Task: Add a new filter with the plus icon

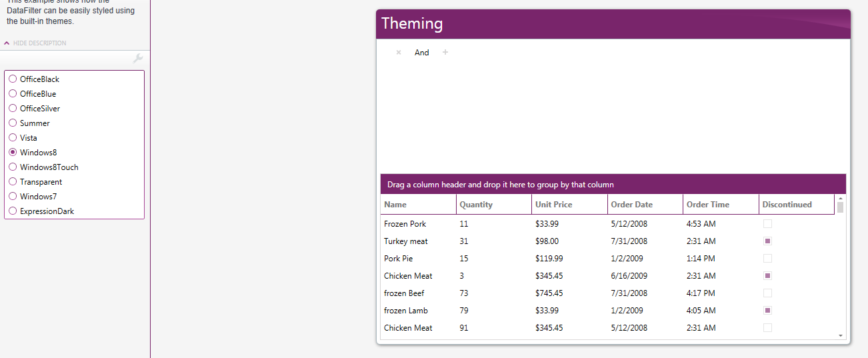Action: pyautogui.click(x=445, y=53)
